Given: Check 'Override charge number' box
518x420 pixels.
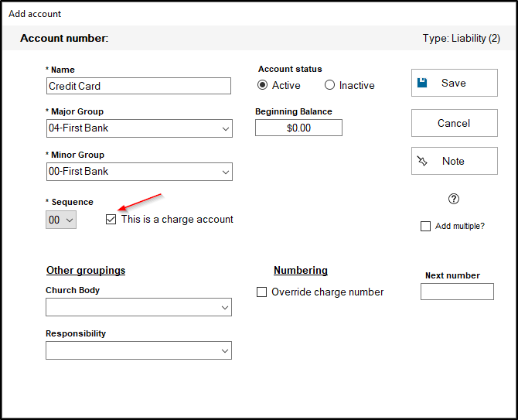Looking at the screenshot, I should (261, 292).
